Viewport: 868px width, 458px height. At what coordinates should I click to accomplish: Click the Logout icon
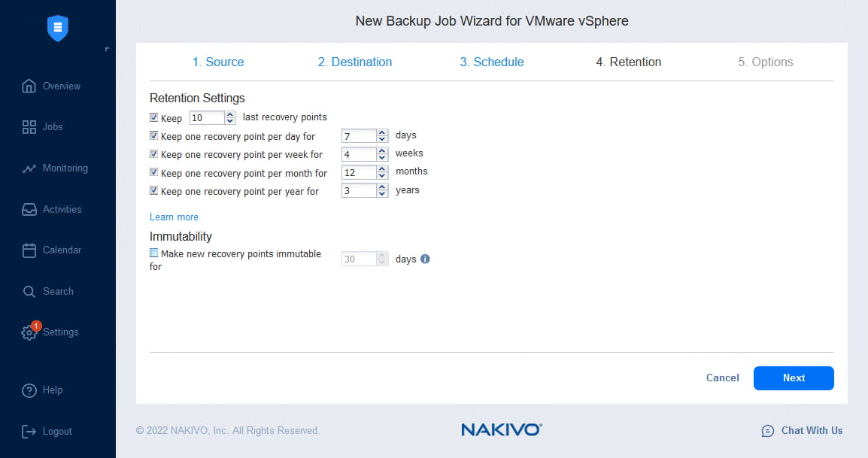(29, 432)
